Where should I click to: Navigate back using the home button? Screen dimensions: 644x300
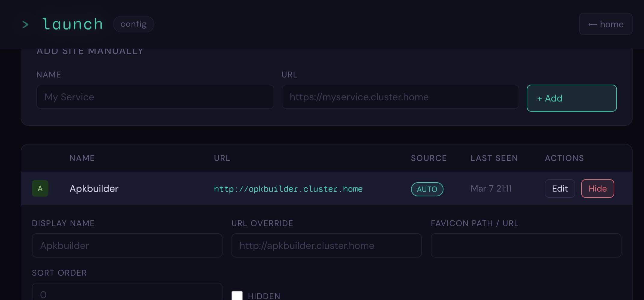tap(605, 24)
